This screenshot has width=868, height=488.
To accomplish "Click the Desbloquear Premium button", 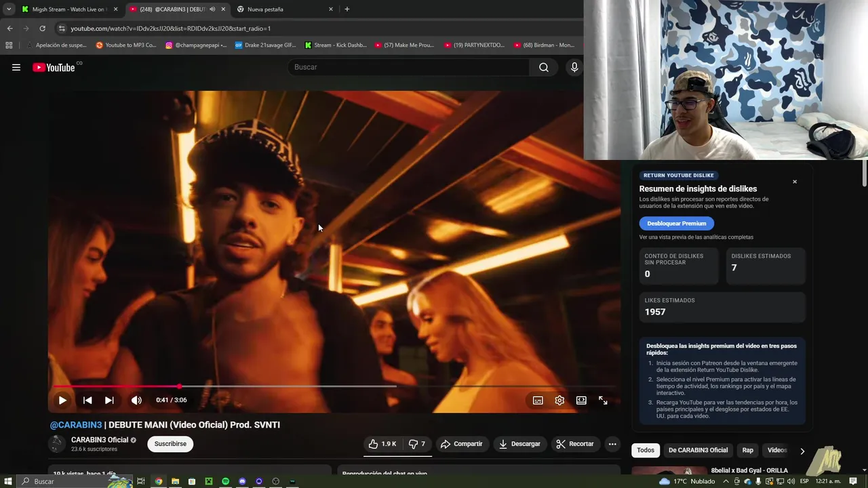I will 677,223.
